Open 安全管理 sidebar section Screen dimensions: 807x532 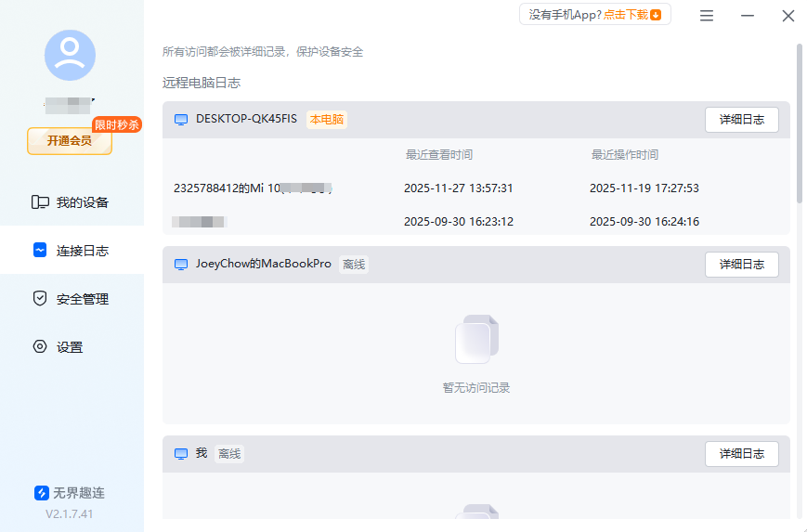tap(72, 299)
